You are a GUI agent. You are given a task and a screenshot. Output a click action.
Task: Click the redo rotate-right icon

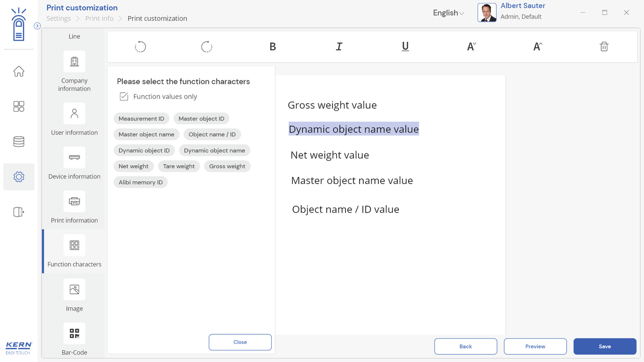[206, 47]
